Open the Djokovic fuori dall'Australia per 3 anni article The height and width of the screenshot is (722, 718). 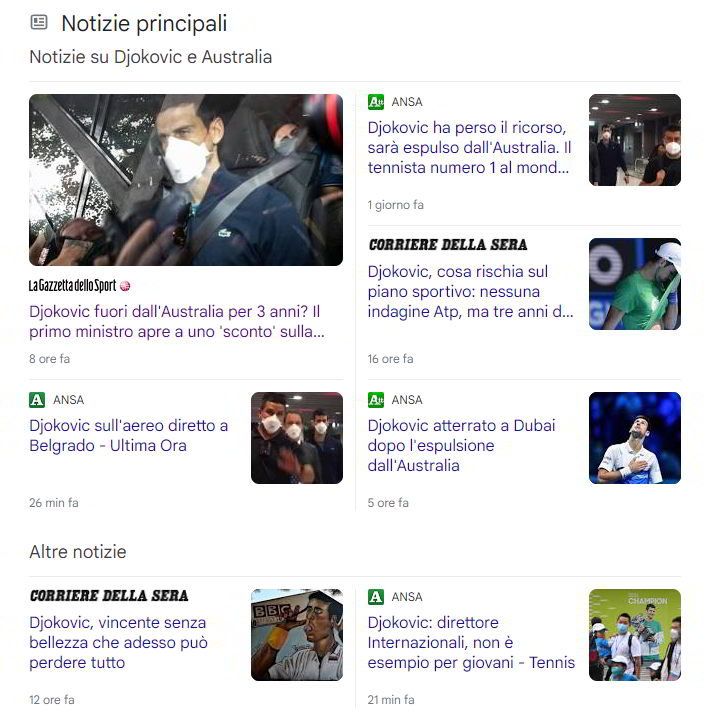pos(177,321)
